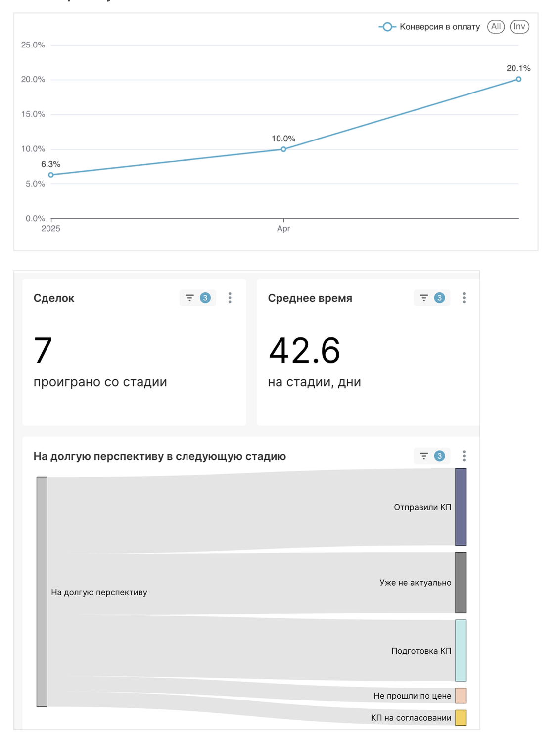Screen dimensions: 560x747
Task: Click filter count badge on Сделок card
Action: point(205,298)
